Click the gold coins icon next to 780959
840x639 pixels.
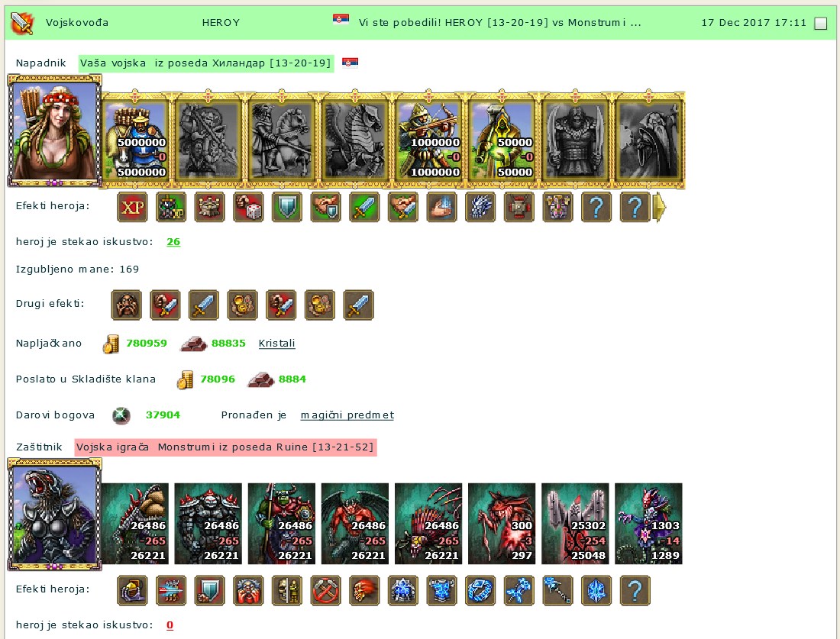pyautogui.click(x=111, y=344)
